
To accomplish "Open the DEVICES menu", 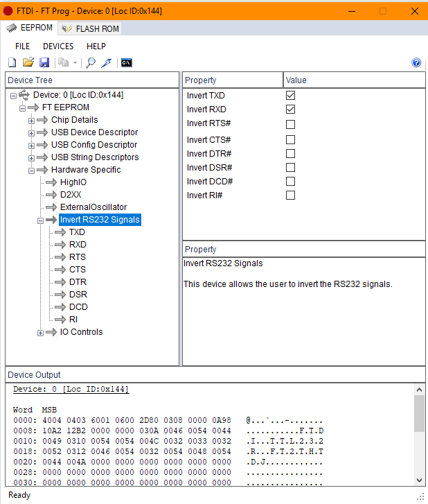I will (x=58, y=46).
